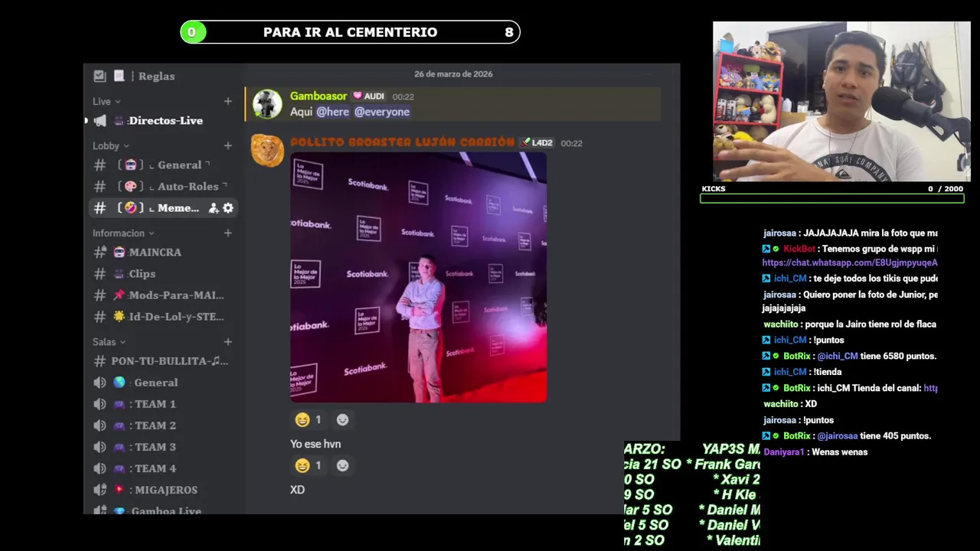Viewport: 980px width, 551px height.
Task: Add a channel to the Lobby category
Action: [227, 145]
